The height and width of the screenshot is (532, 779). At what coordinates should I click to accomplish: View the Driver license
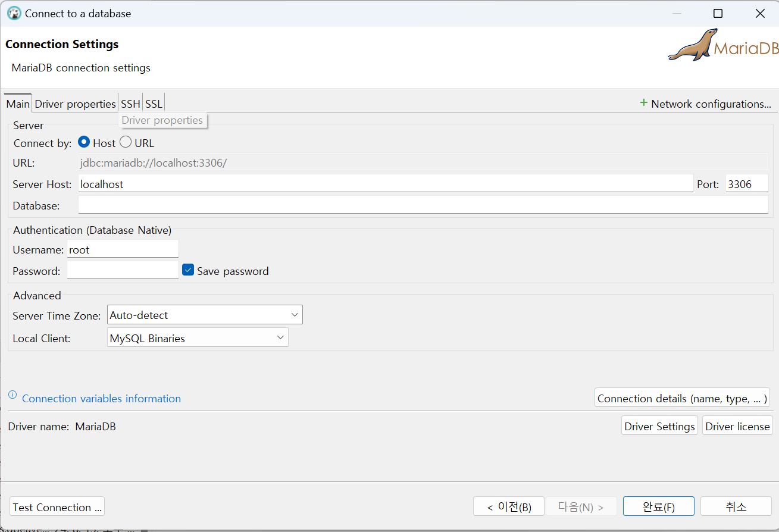tap(737, 426)
